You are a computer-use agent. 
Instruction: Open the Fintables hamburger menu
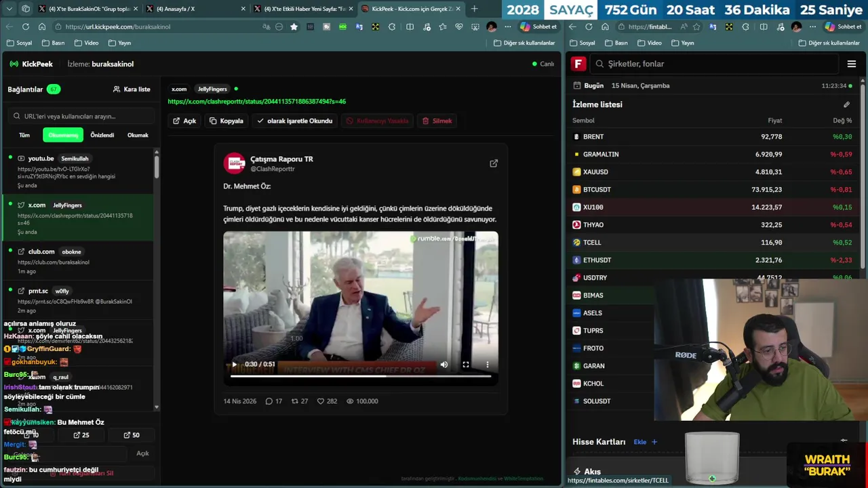(x=852, y=64)
